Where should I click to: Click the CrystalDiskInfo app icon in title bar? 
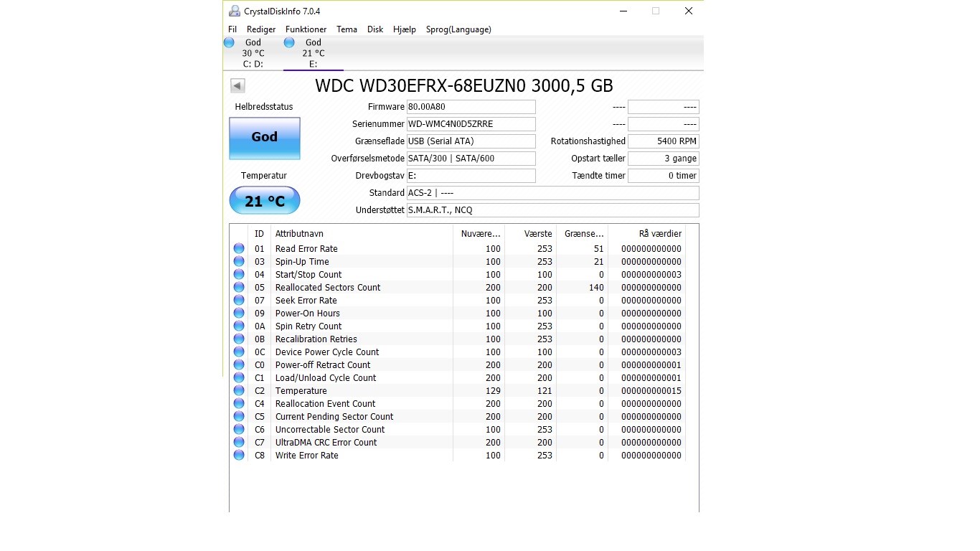coord(235,11)
